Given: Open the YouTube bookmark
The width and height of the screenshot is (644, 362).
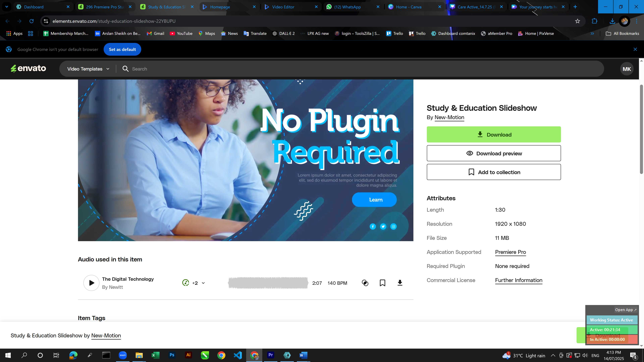Looking at the screenshot, I should click(181, 34).
